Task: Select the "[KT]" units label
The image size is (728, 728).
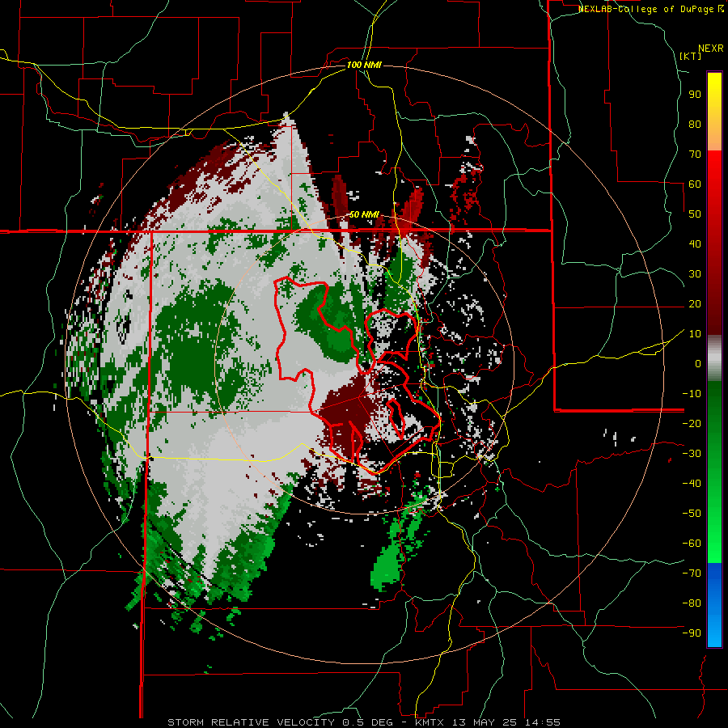Action: (x=691, y=56)
